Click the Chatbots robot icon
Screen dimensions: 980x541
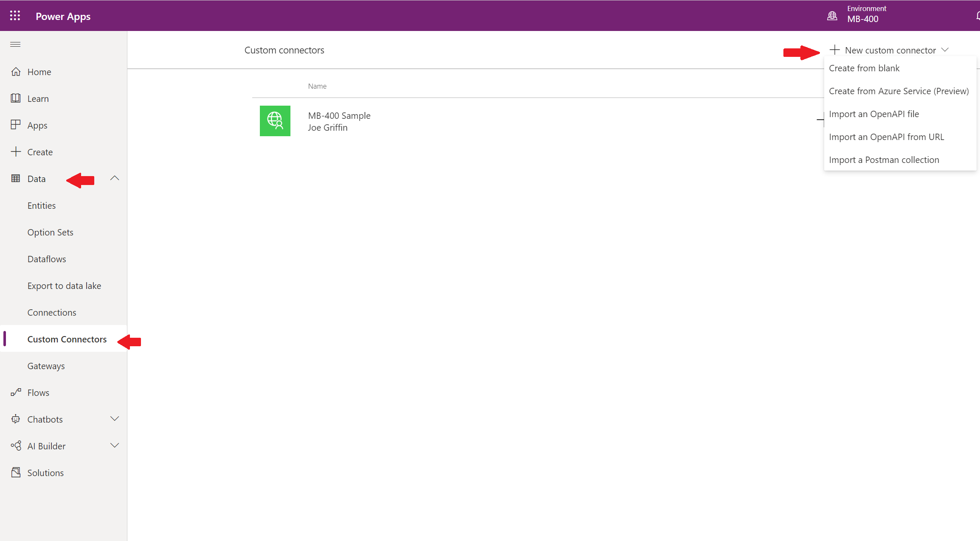coord(16,419)
